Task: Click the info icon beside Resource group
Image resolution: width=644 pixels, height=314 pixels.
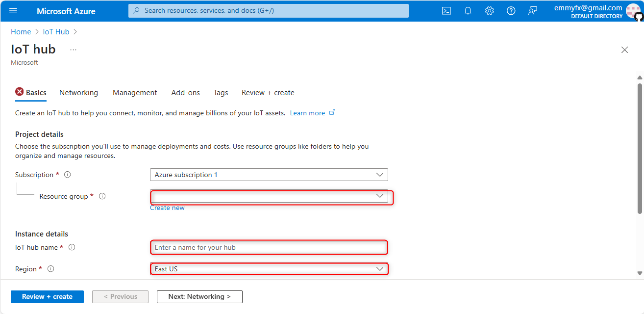Action: pyautogui.click(x=102, y=196)
